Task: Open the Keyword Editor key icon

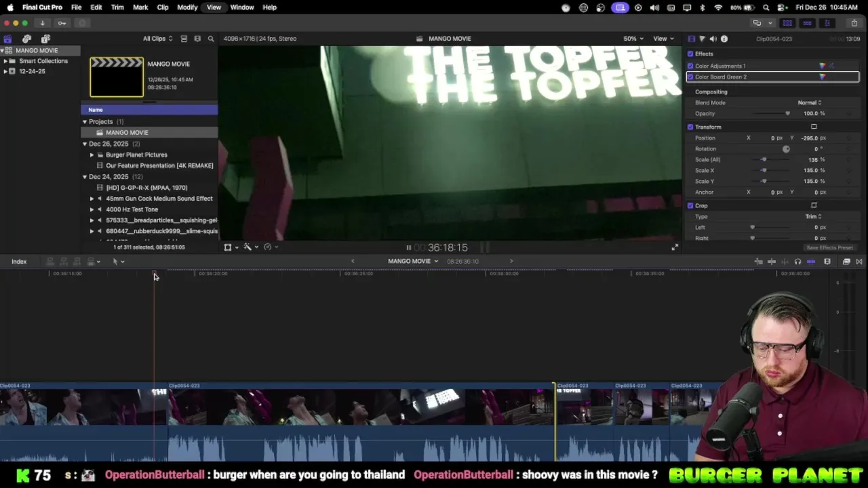Action: tap(62, 23)
